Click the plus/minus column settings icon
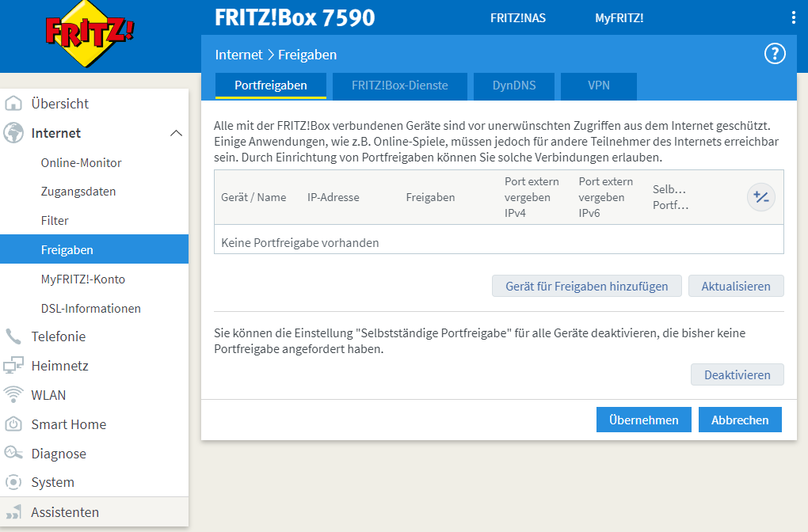The height and width of the screenshot is (532, 808). point(761,197)
